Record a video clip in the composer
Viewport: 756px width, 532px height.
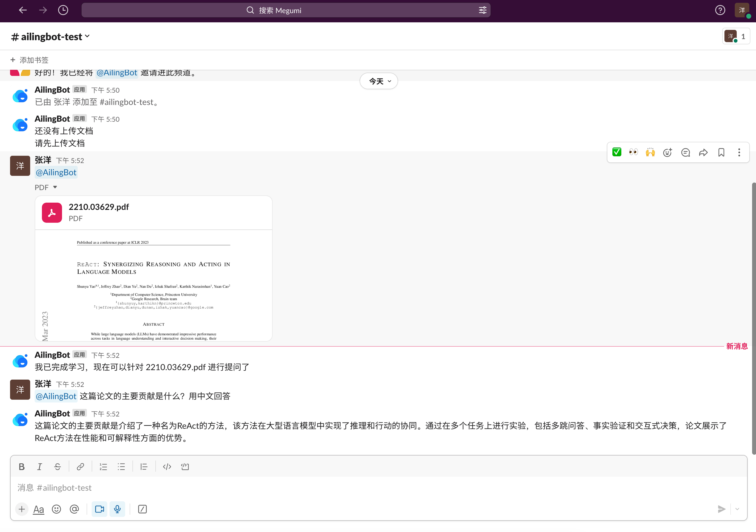99,509
